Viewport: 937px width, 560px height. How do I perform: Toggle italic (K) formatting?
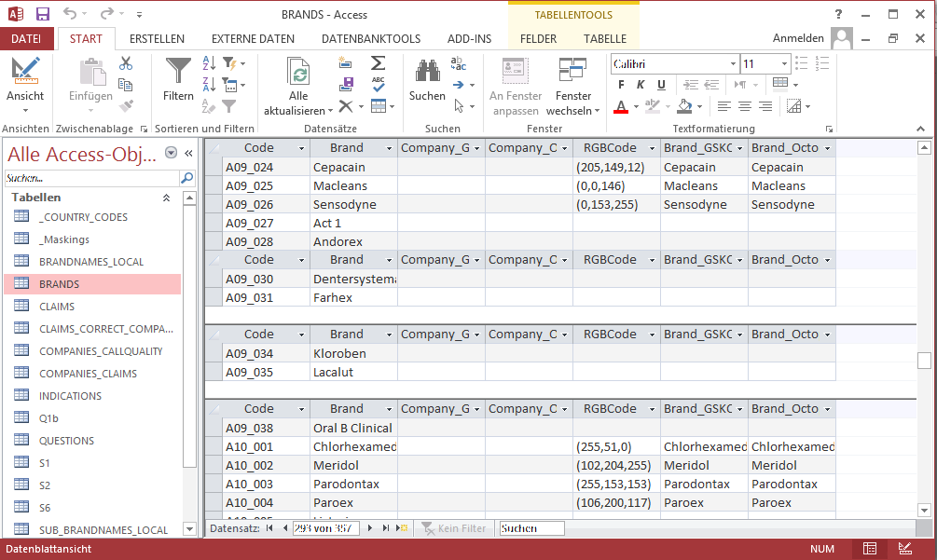click(641, 85)
